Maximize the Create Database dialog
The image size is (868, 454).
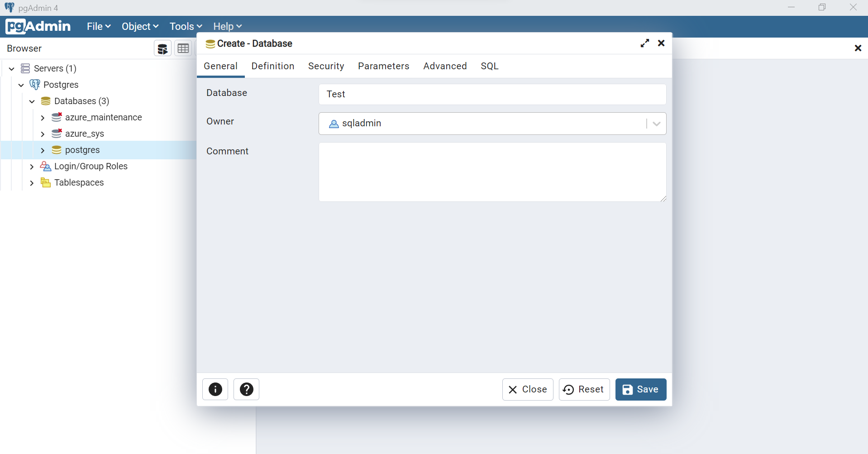(644, 43)
